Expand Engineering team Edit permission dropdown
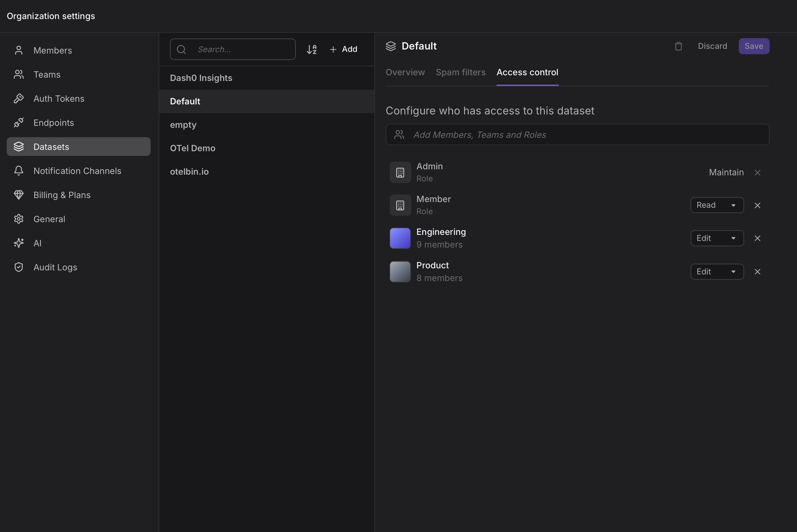The height and width of the screenshot is (532, 797). (x=717, y=238)
